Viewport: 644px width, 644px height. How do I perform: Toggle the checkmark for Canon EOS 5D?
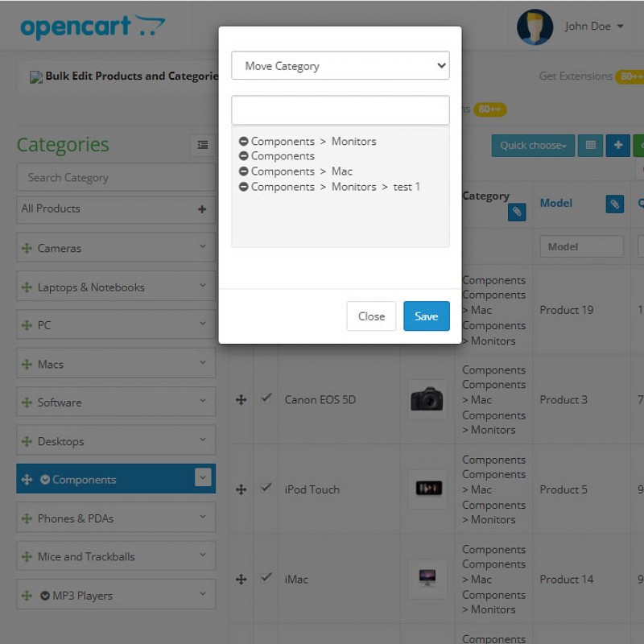(266, 398)
